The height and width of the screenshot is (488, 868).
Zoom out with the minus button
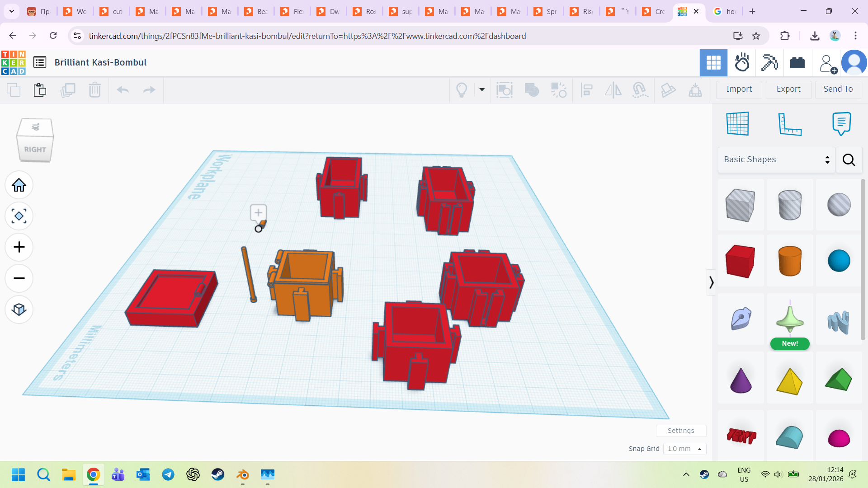tap(19, 278)
